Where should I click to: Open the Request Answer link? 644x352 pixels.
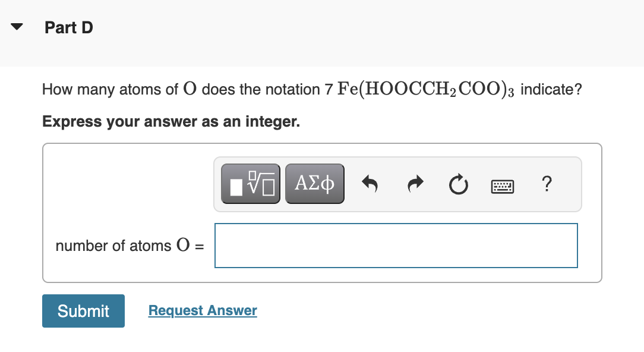coord(202,310)
